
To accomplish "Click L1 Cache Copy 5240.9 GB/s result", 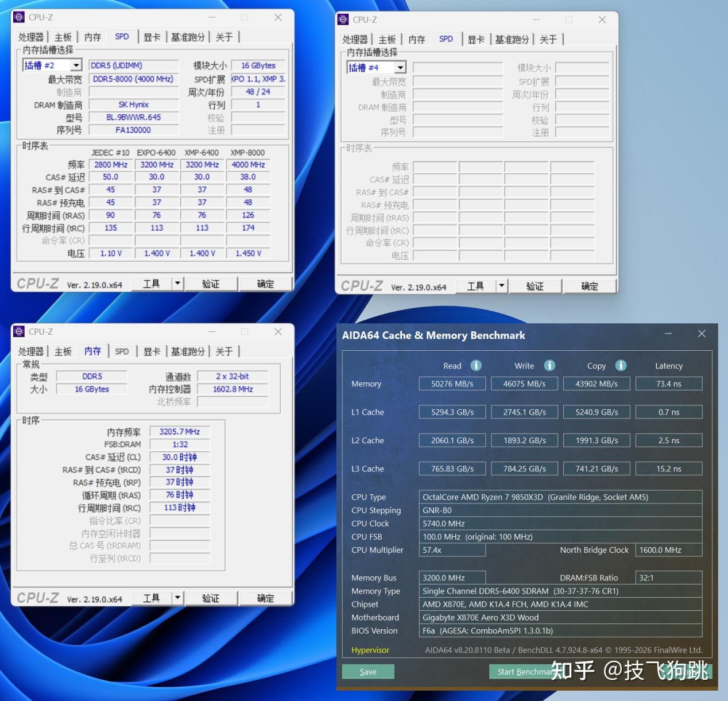I will coord(597,412).
